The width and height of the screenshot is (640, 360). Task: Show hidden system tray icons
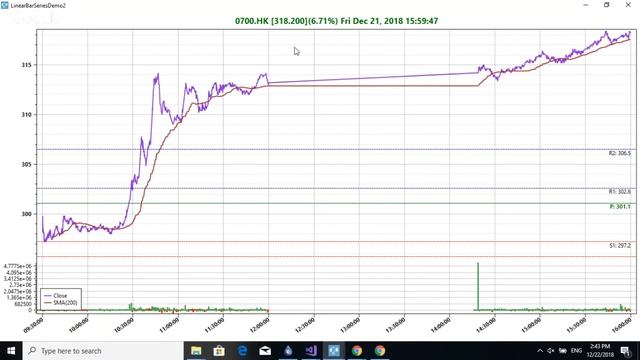540,351
